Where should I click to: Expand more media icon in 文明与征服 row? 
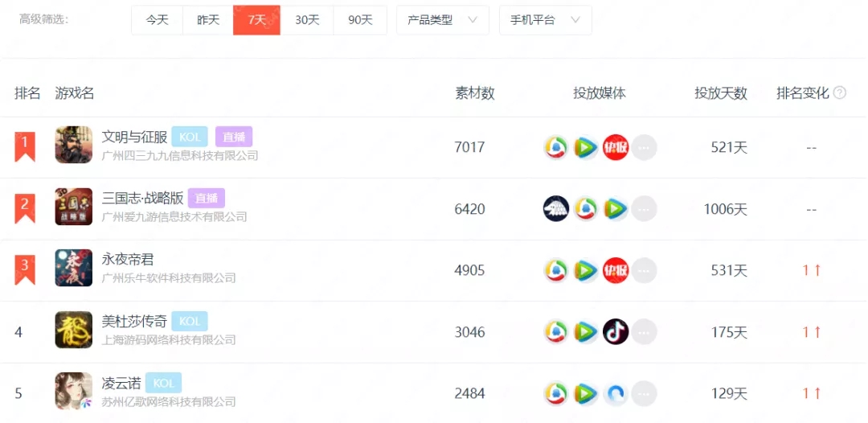(x=645, y=147)
